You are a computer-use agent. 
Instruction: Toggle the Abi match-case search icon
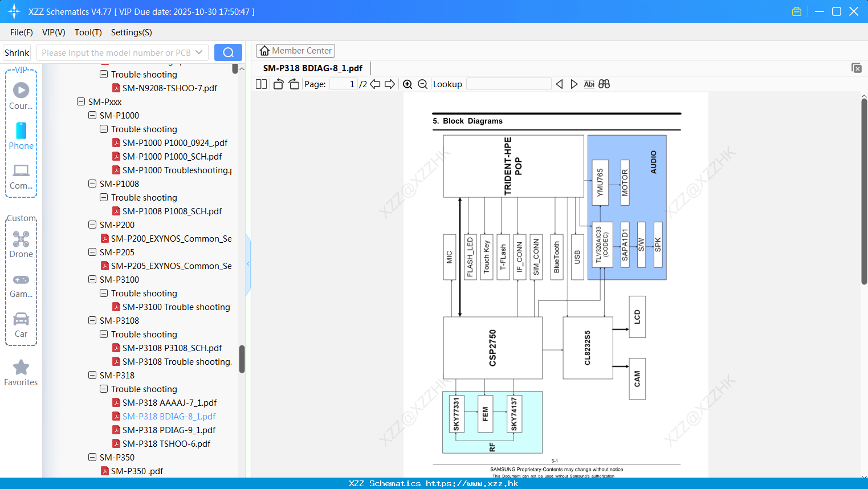point(589,84)
